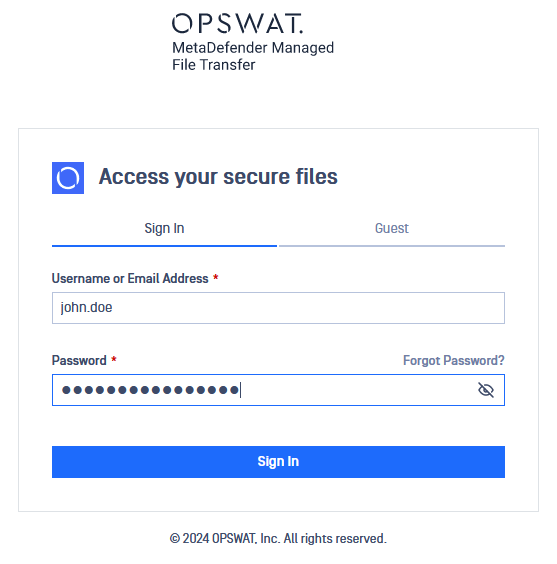Click the masked password dots
Viewport: 557px width, 564px height.
coord(150,390)
